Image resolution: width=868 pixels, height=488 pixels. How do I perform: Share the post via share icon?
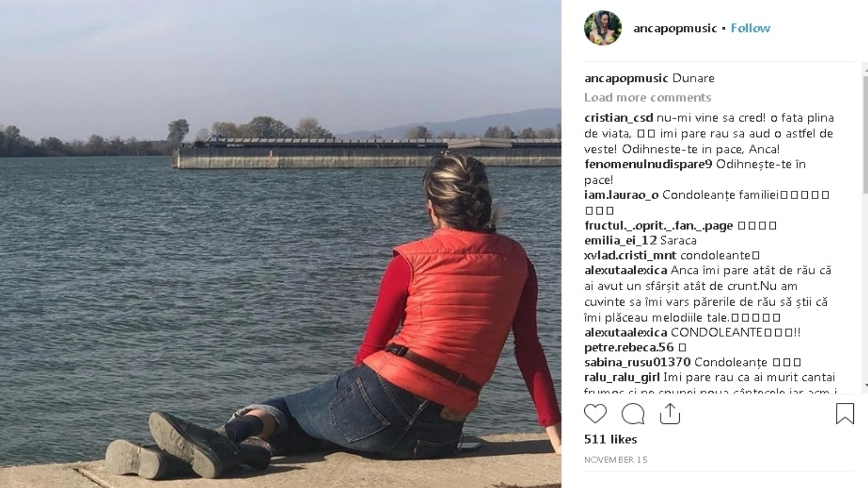670,414
